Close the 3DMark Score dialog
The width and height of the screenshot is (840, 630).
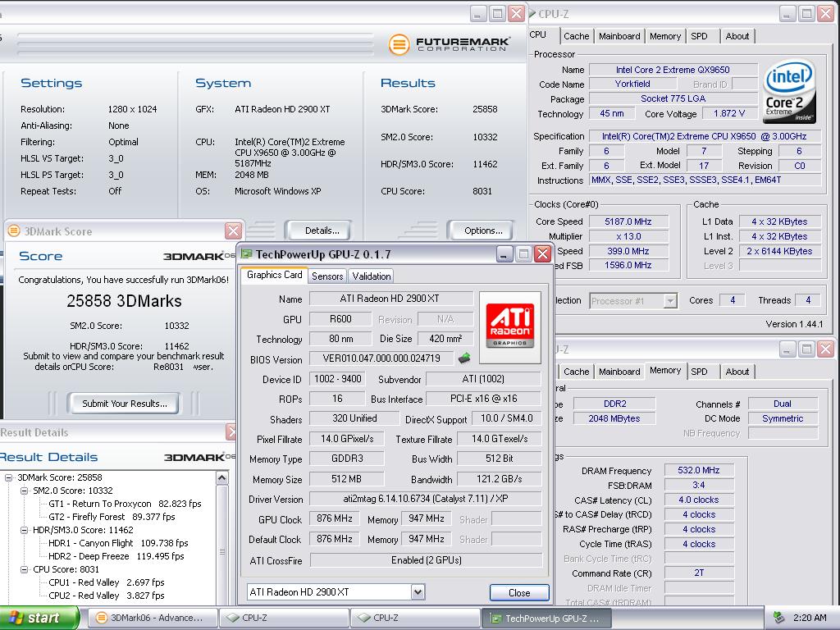pos(233,231)
